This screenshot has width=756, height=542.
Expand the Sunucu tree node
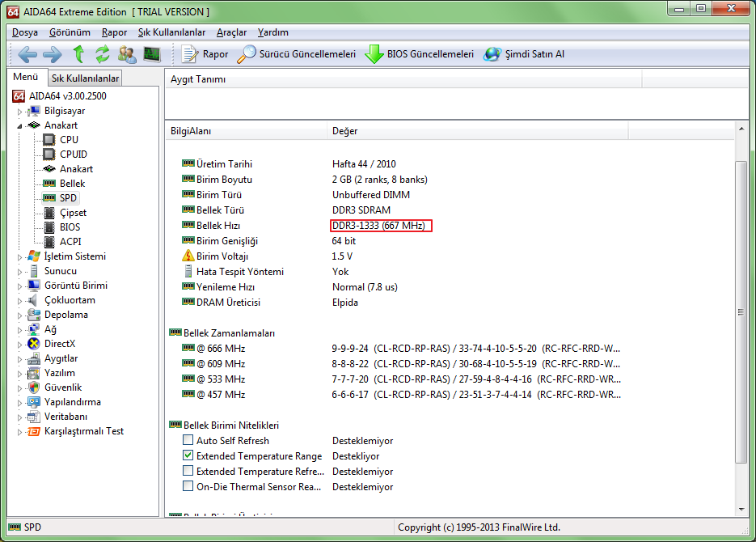19,272
